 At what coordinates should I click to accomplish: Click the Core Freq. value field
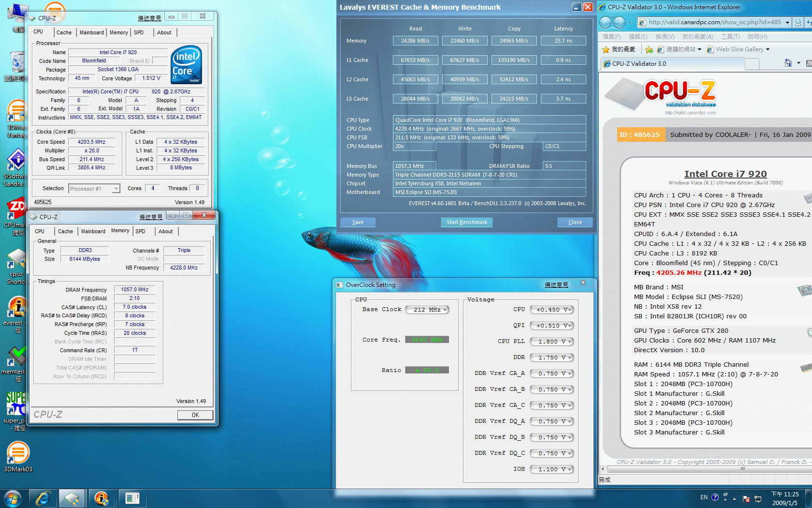(427, 340)
